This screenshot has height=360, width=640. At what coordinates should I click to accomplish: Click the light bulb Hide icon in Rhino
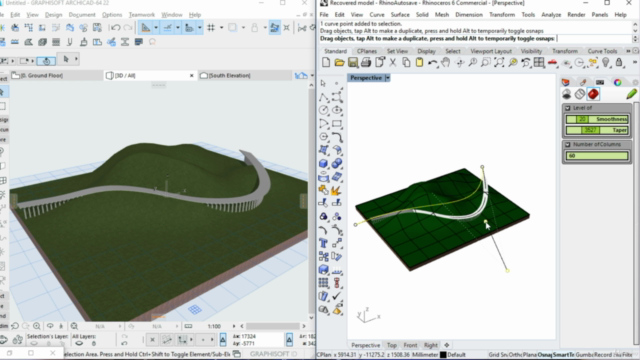coord(606,62)
